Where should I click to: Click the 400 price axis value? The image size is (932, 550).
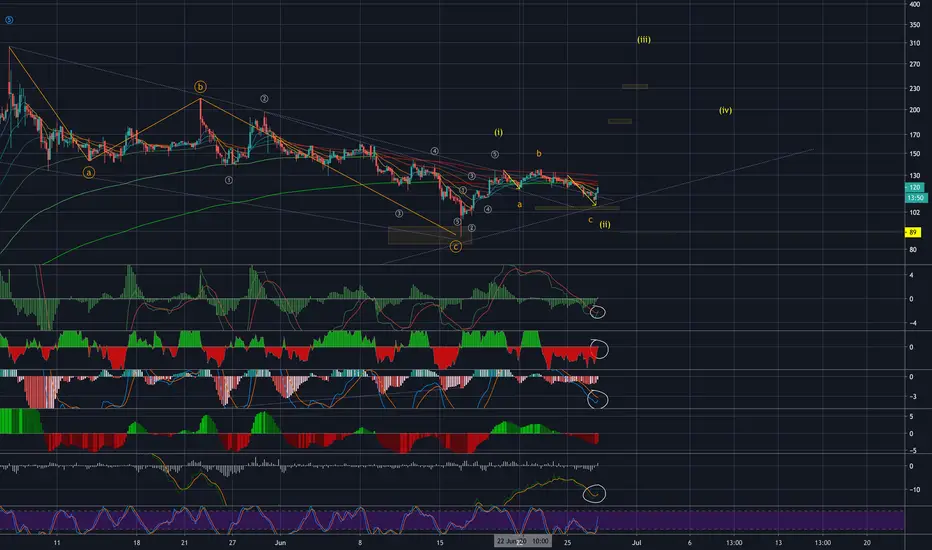914,4
